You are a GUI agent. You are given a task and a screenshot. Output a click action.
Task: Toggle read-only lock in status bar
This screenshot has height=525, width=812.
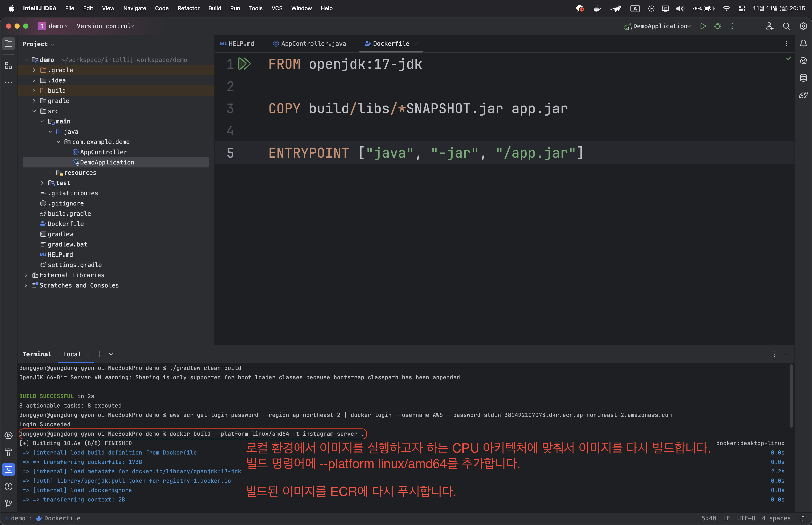tap(802, 518)
